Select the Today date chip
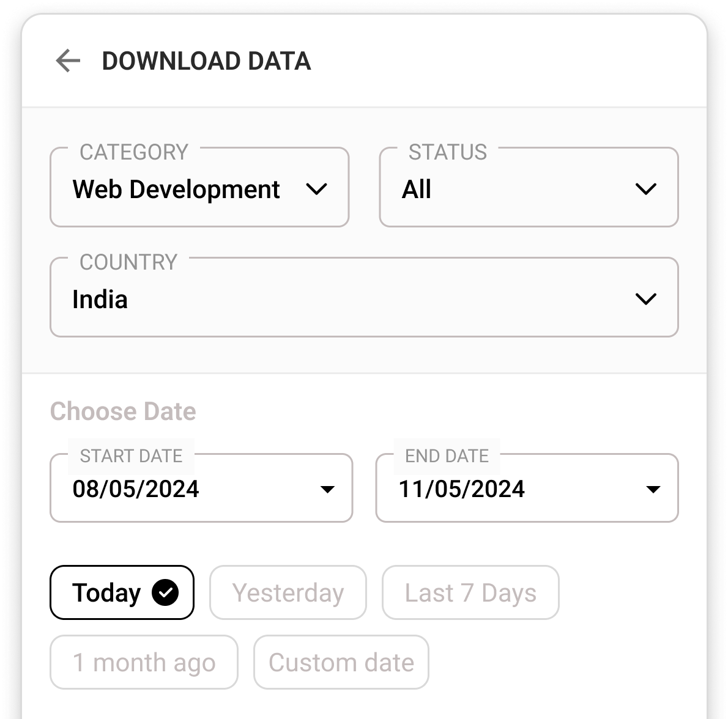Viewport: 728px width, 719px height. [122, 592]
